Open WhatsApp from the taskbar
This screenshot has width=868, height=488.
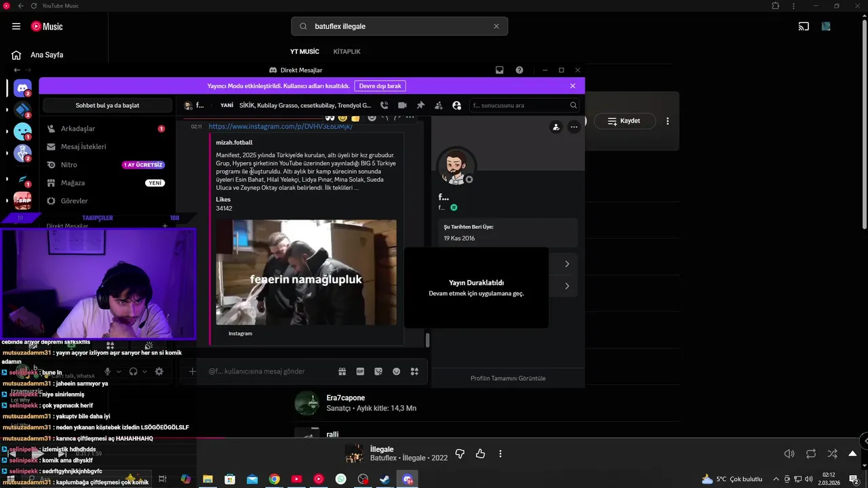tap(340, 479)
